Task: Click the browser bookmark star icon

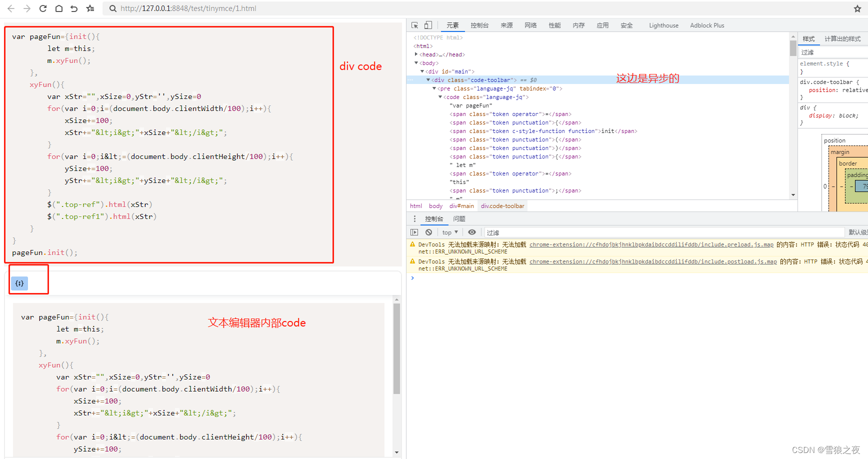Action: (x=857, y=8)
